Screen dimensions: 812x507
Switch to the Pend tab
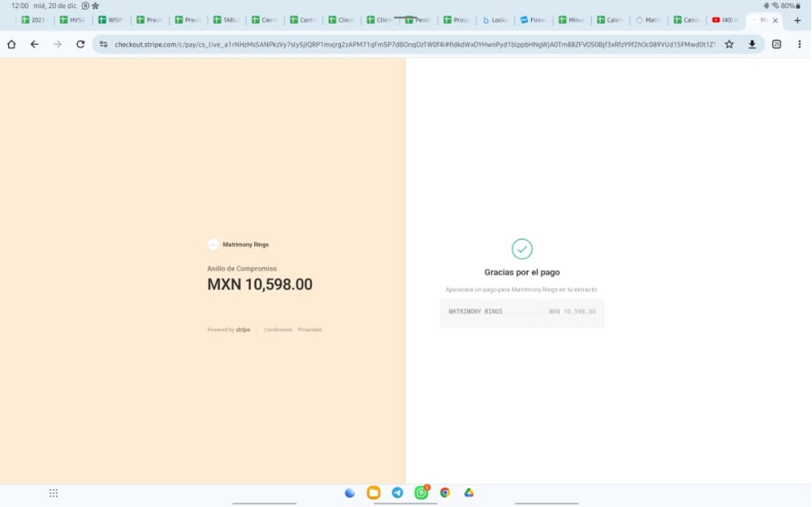point(418,20)
